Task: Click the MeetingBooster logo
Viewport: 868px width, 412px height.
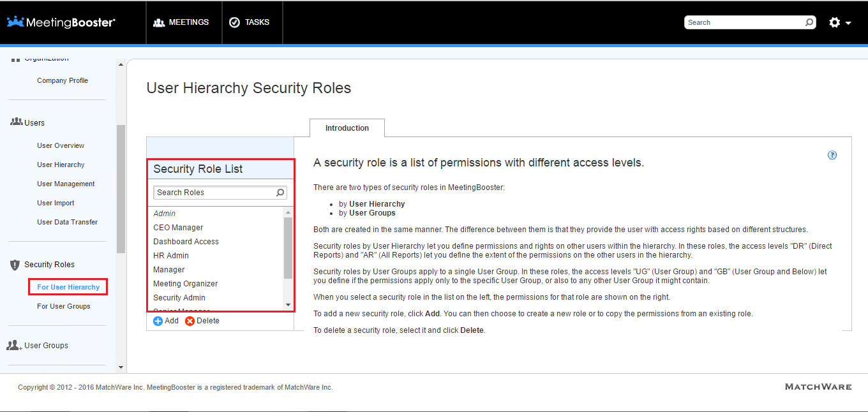Action: click(61, 22)
